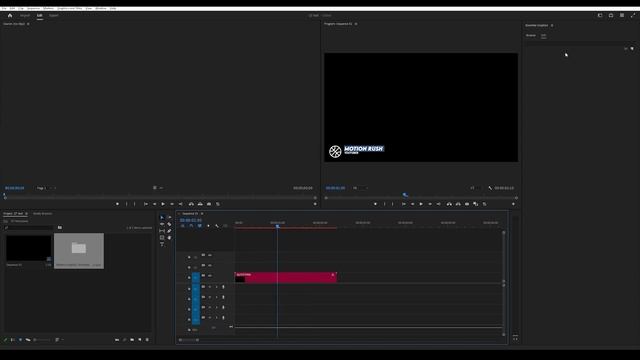This screenshot has height=360, width=640.
Task: Open Program monitor playback resolution dropdown
Action: 475,188
